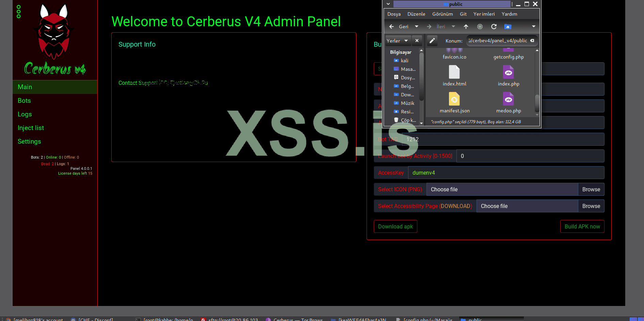Image resolution: width=644 pixels, height=321 pixels.
Task: Click the Bot TAG input field
Action: pyautogui.click(x=503, y=139)
